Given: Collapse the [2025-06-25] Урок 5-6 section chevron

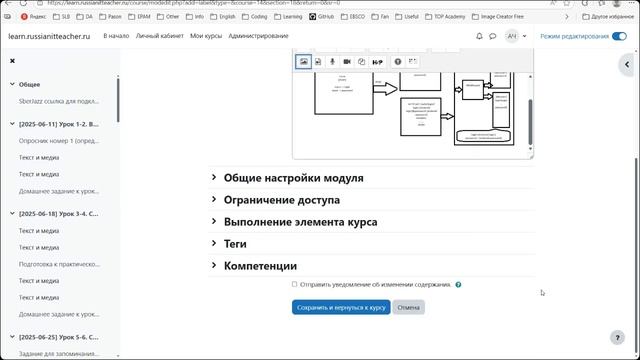Looking at the screenshot, I should [x=12, y=337].
